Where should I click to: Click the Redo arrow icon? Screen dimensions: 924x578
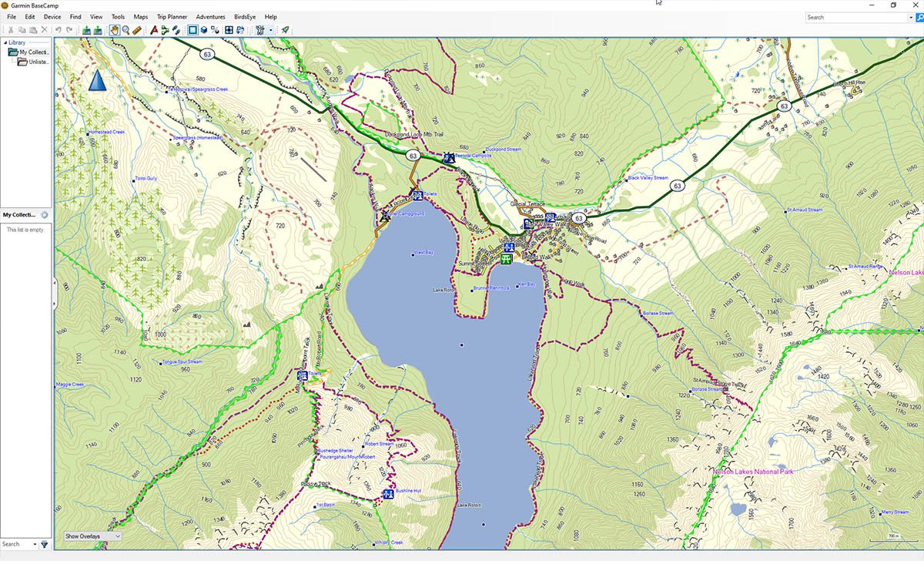69,30
